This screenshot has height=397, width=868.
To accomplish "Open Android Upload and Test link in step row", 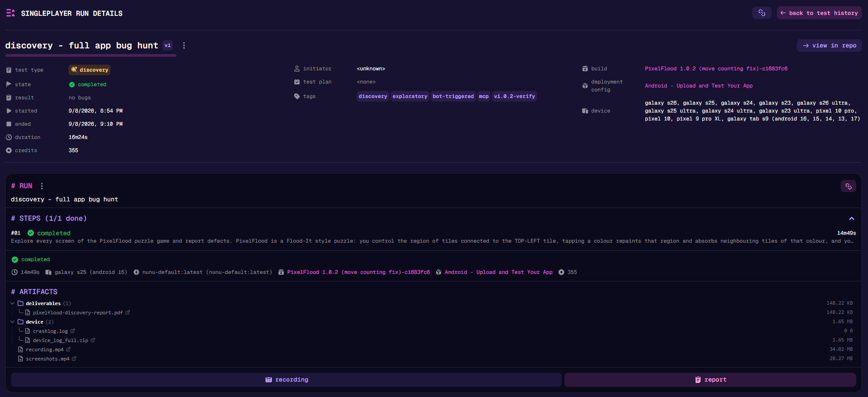I will coord(498,272).
